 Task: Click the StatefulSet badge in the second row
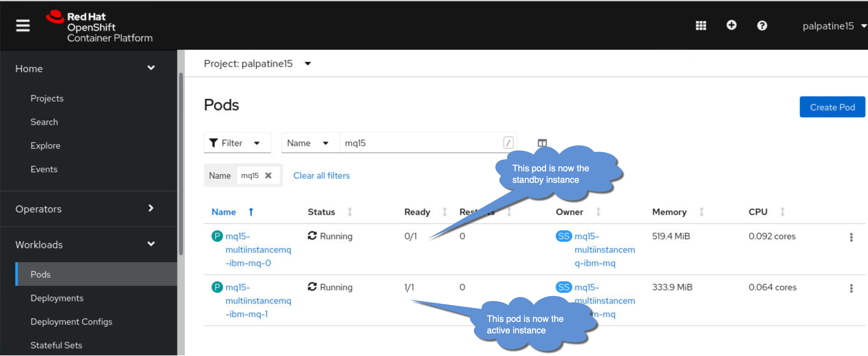(564, 287)
